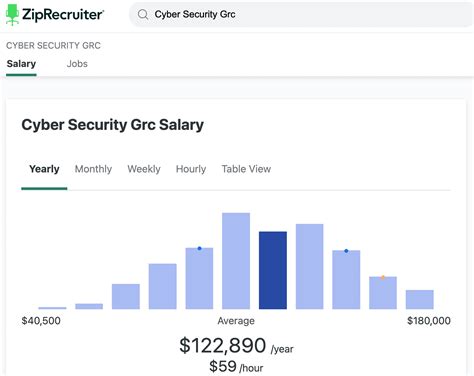
Task: Open the Table View tab
Action: pos(246,169)
